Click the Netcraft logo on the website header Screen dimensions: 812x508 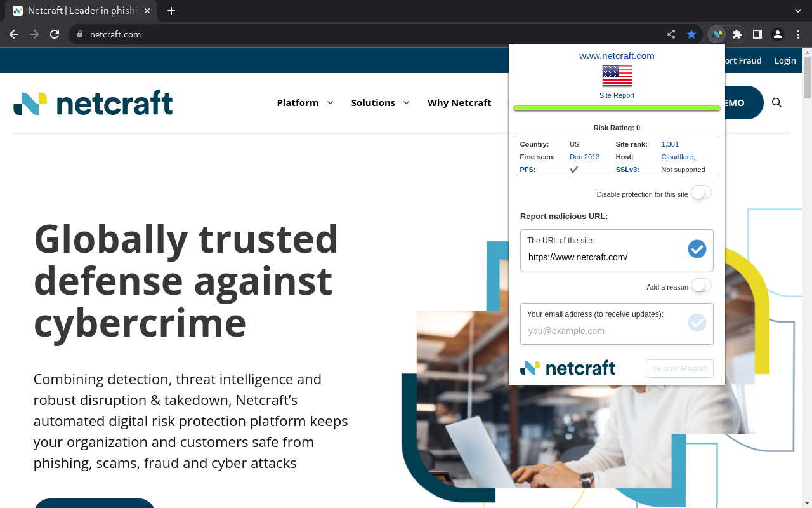pos(93,103)
